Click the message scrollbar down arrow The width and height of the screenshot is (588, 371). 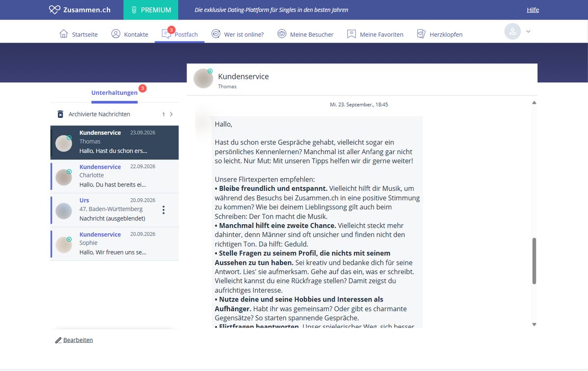[x=534, y=324]
